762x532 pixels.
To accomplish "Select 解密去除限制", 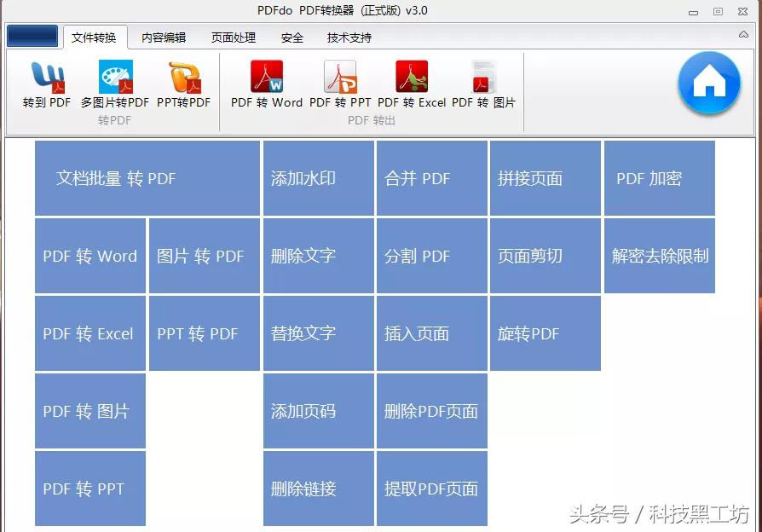I will pyautogui.click(x=659, y=256).
